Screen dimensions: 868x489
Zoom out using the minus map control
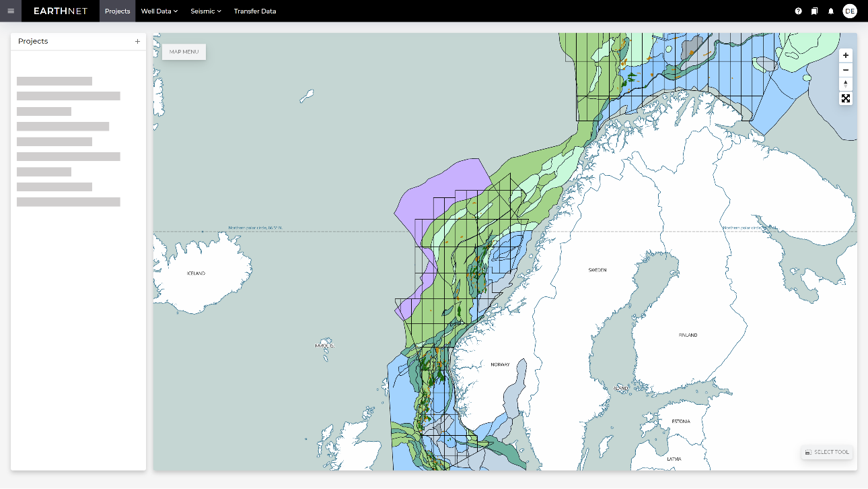coord(845,69)
